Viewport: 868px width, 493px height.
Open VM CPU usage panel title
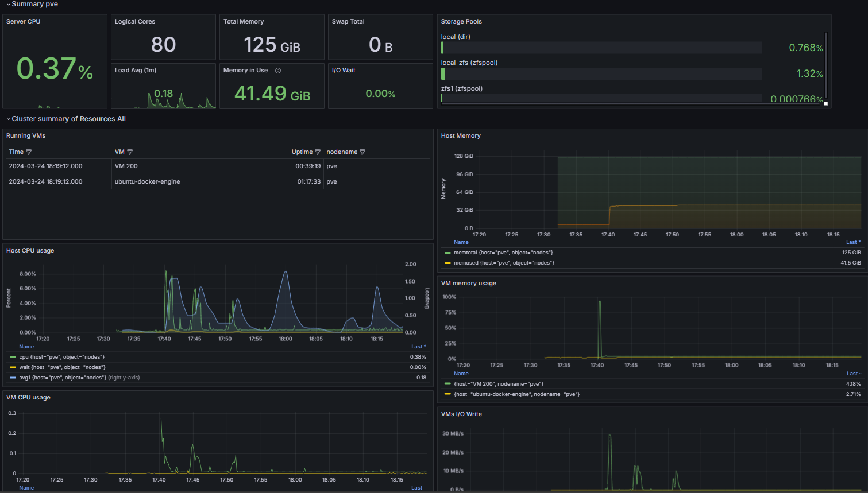pos(28,397)
